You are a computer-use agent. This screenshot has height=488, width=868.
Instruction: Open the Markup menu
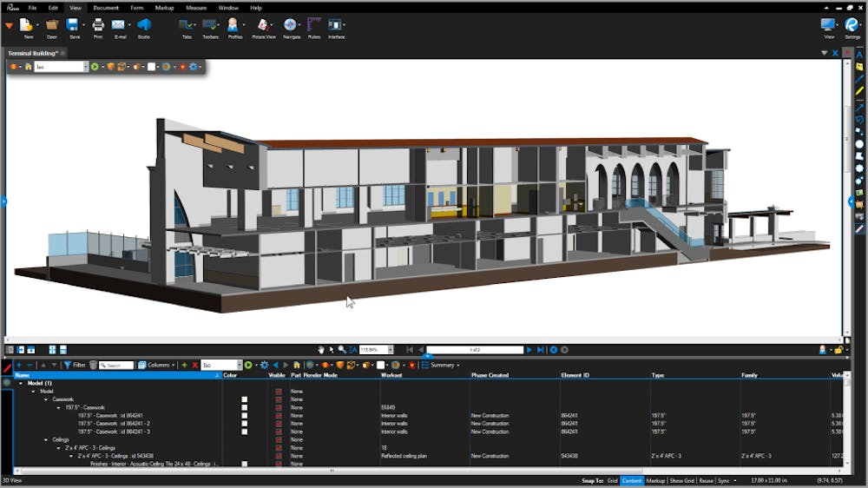click(x=164, y=8)
